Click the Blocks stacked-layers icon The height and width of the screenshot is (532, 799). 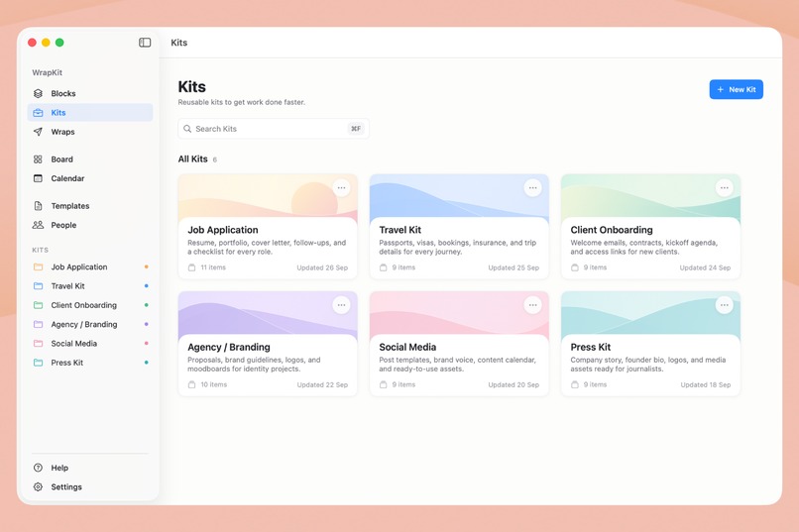click(x=38, y=94)
